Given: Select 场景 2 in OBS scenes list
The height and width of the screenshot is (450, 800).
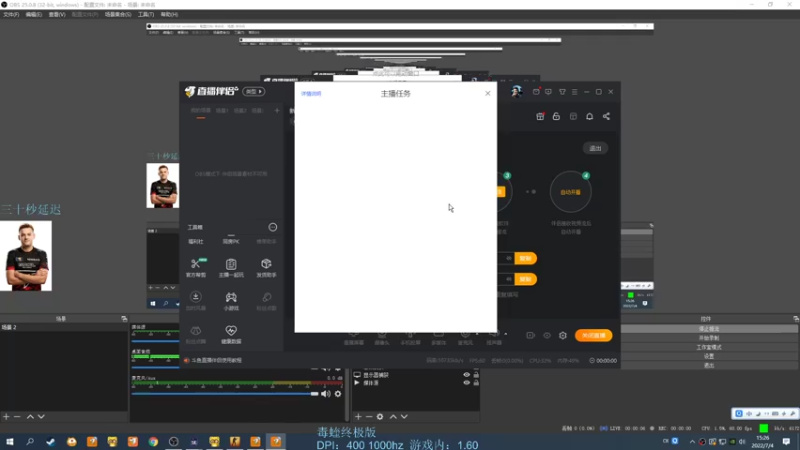Looking at the screenshot, I should (x=64, y=327).
